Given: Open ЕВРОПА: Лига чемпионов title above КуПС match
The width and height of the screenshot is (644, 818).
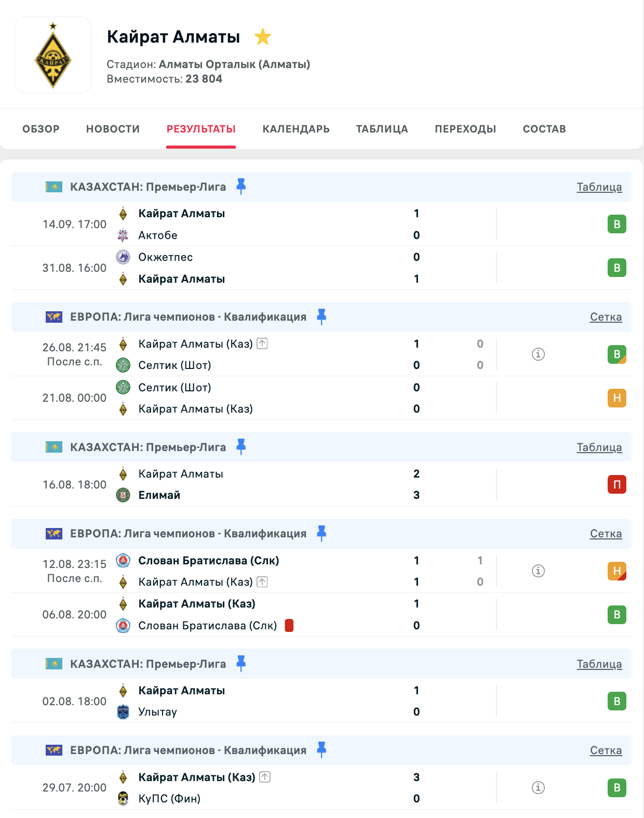Looking at the screenshot, I should tap(188, 750).
